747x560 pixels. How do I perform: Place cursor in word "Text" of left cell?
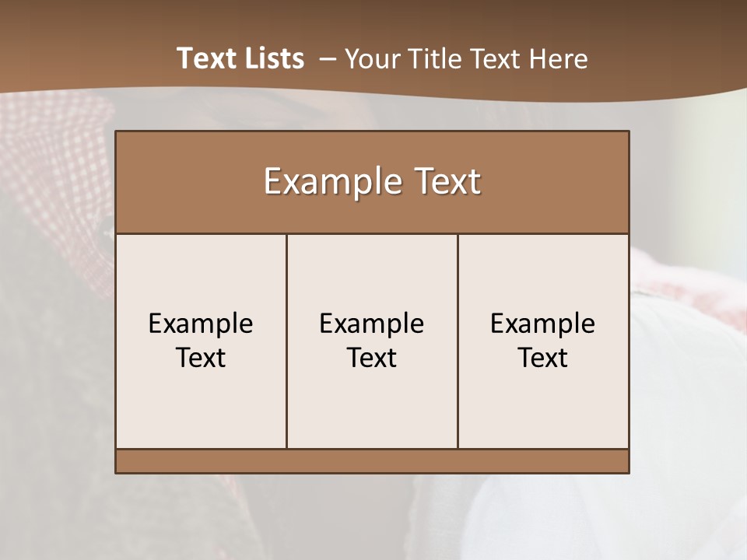click(201, 358)
